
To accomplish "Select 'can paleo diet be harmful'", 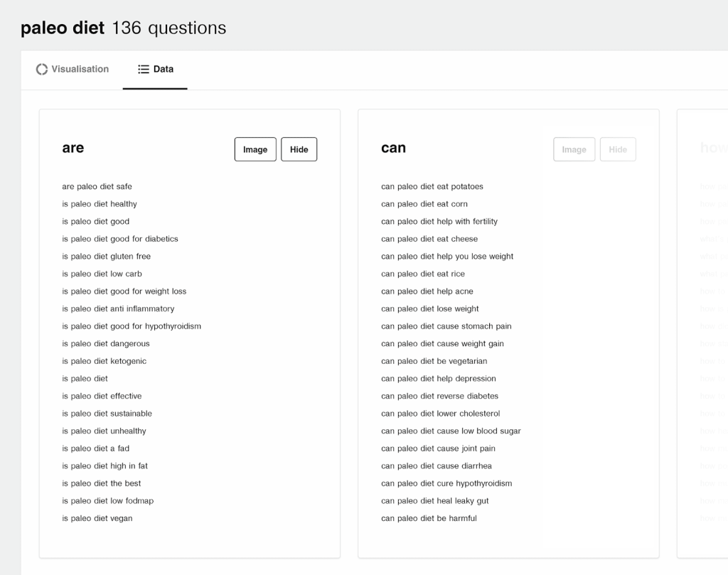I will click(429, 518).
